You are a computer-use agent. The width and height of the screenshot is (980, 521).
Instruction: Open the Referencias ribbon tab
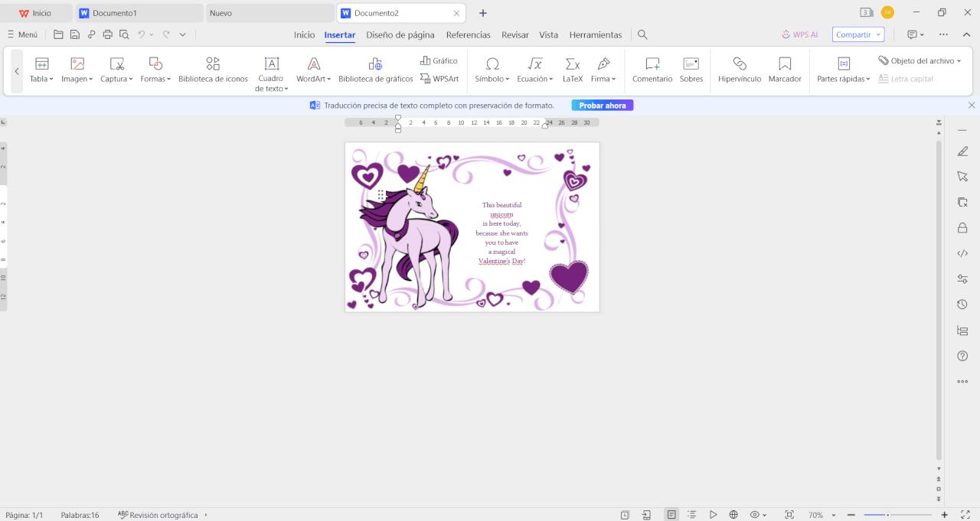click(x=468, y=34)
